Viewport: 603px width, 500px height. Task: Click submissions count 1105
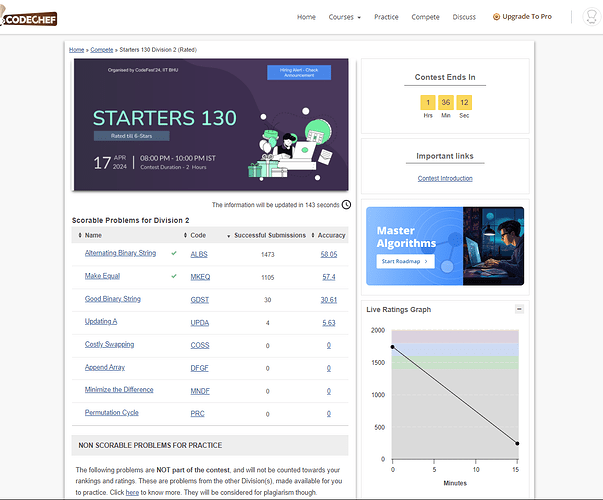[268, 277]
